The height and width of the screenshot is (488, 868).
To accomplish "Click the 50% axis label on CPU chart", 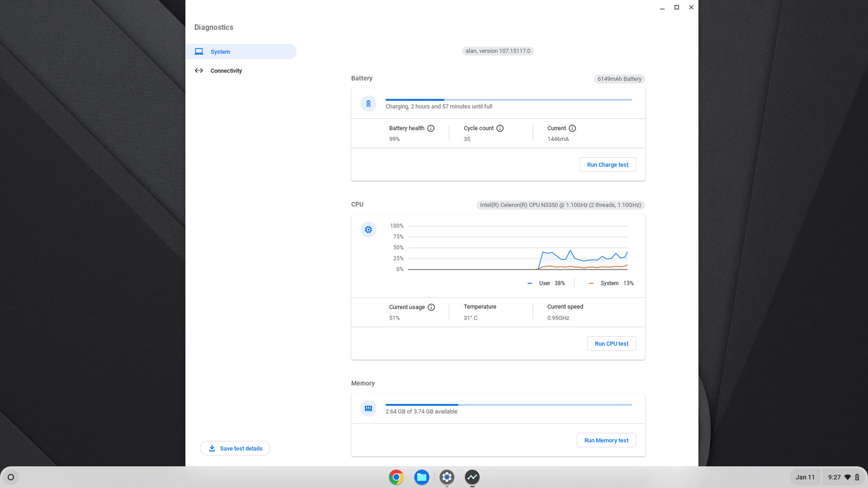I will click(x=398, y=248).
